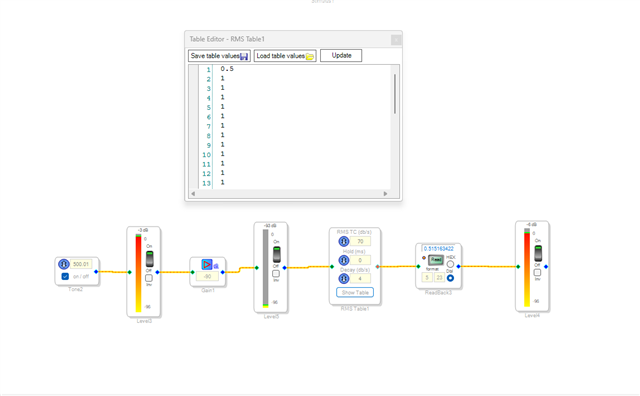Click Show Table on RMS Table1
Viewport: 640px width, 396px height.
tap(355, 293)
